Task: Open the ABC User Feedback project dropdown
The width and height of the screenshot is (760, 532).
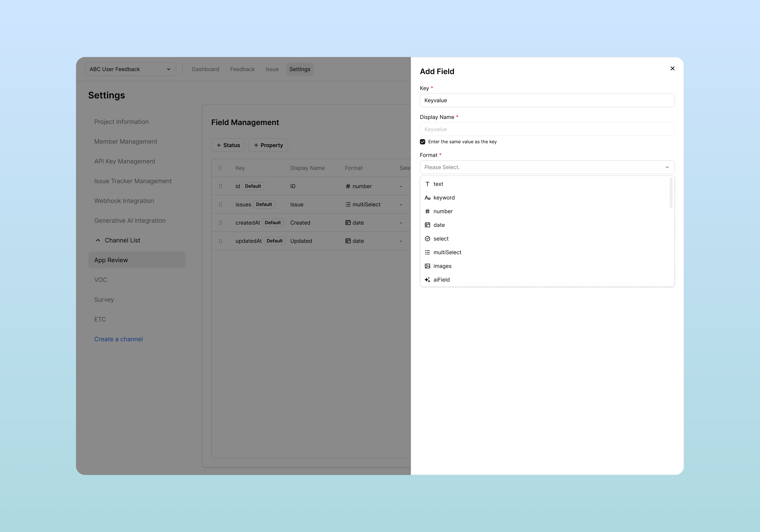Action: click(x=130, y=69)
